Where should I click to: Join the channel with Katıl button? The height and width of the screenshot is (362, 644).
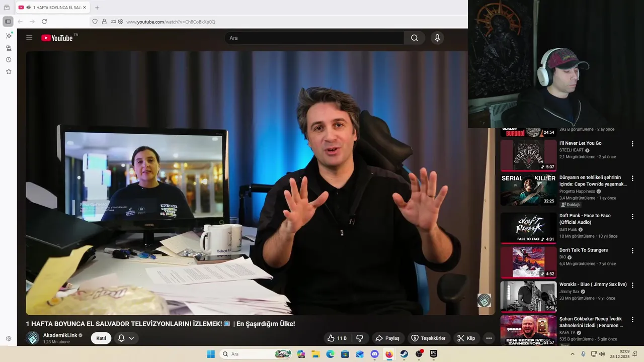[101, 338]
